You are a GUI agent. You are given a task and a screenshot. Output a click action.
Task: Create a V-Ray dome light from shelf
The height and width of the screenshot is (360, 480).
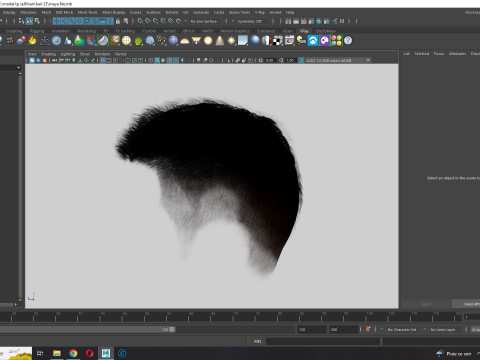[184, 41]
